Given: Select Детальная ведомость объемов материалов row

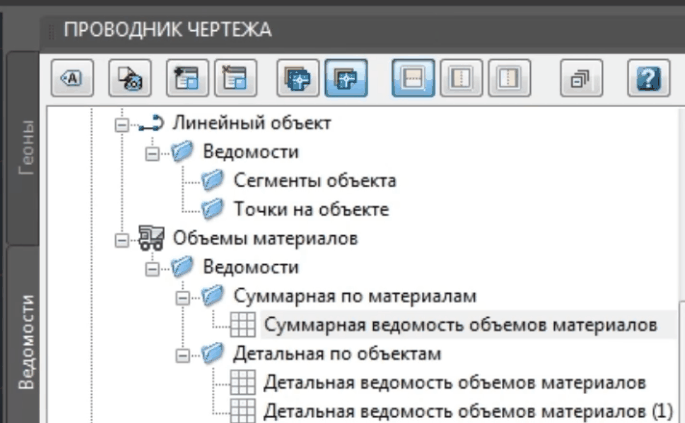Looking at the screenshot, I should pyautogui.click(x=455, y=383).
